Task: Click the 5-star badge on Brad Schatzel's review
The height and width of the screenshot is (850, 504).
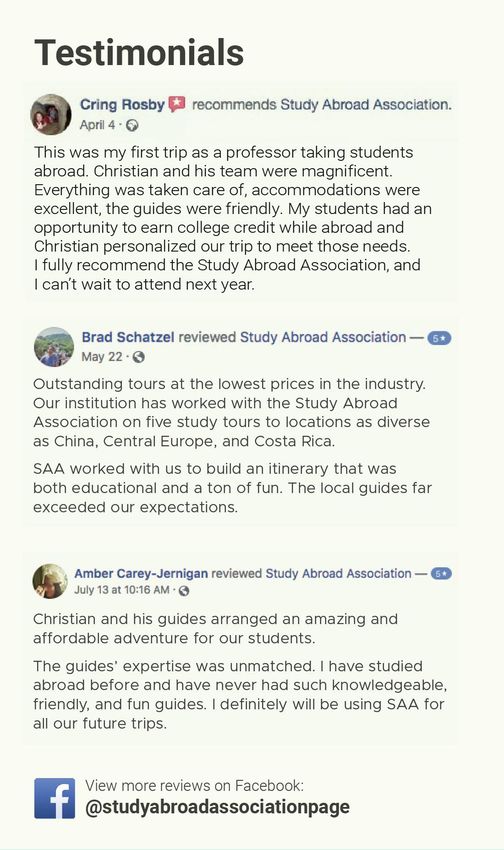Action: click(439, 338)
